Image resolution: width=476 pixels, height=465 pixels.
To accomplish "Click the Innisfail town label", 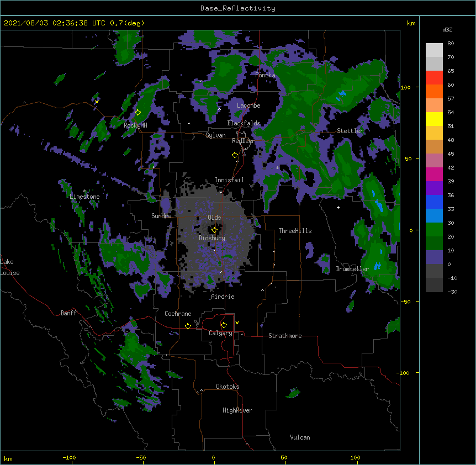I will [x=229, y=180].
